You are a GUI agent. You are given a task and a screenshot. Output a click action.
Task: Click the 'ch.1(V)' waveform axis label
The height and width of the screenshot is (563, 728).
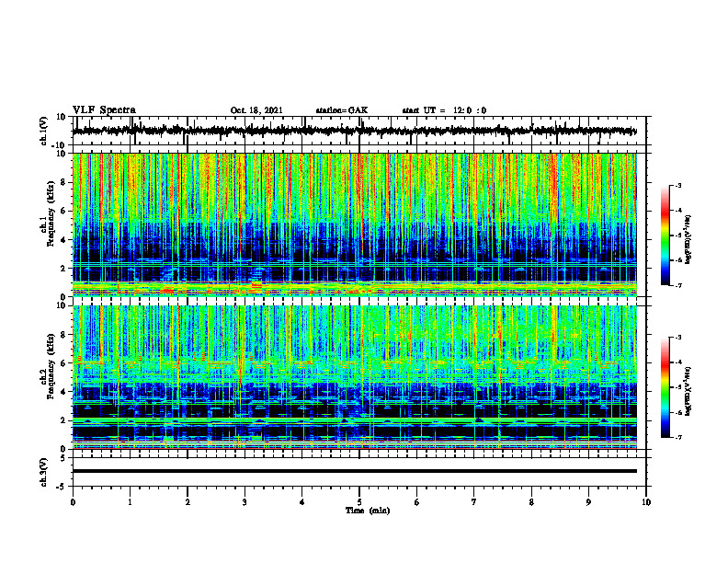[44, 131]
